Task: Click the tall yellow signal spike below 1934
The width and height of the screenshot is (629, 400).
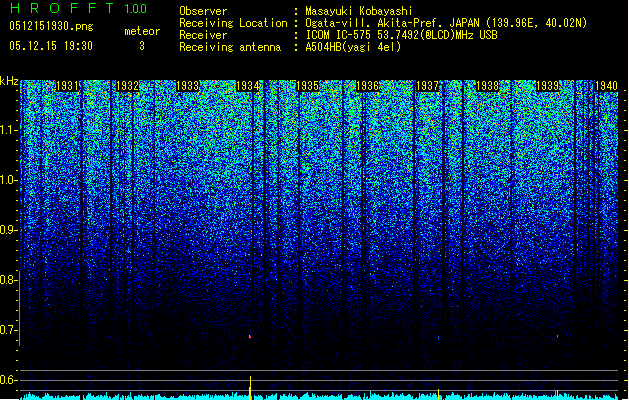Action: point(250,388)
